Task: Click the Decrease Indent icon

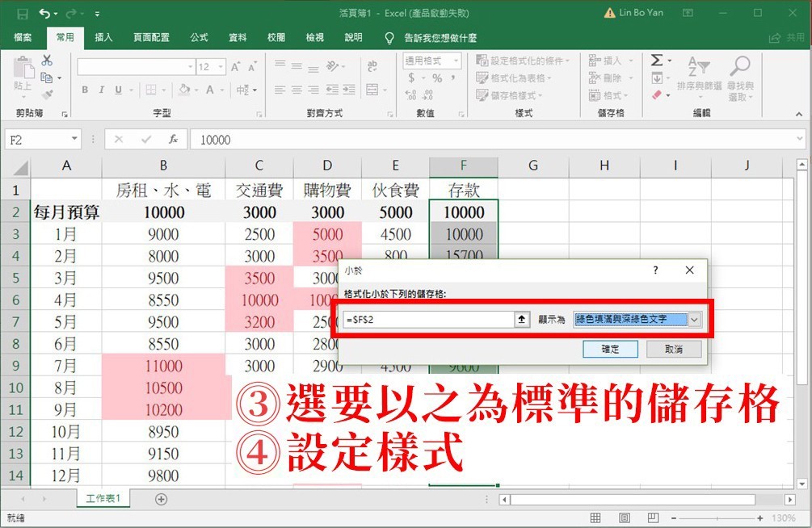Action: point(332,90)
